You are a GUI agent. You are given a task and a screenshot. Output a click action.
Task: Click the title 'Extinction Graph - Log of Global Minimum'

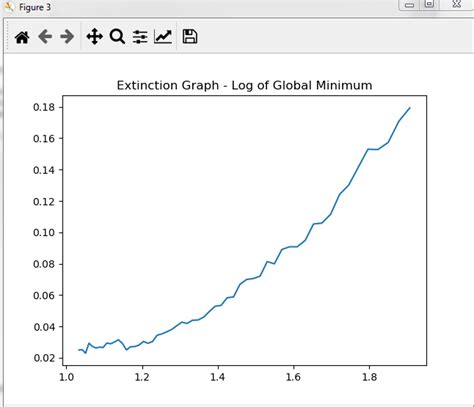(244, 86)
